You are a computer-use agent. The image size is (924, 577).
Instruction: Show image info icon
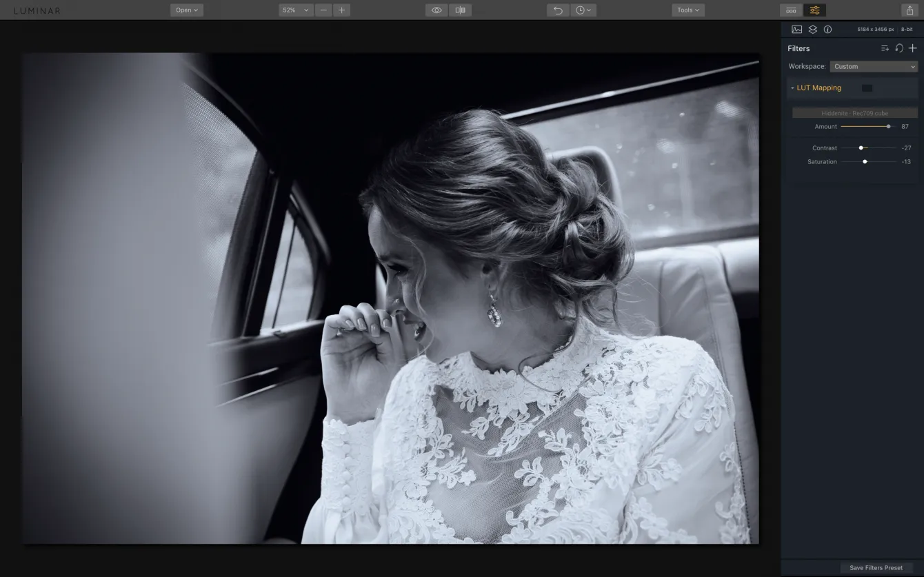coord(827,30)
